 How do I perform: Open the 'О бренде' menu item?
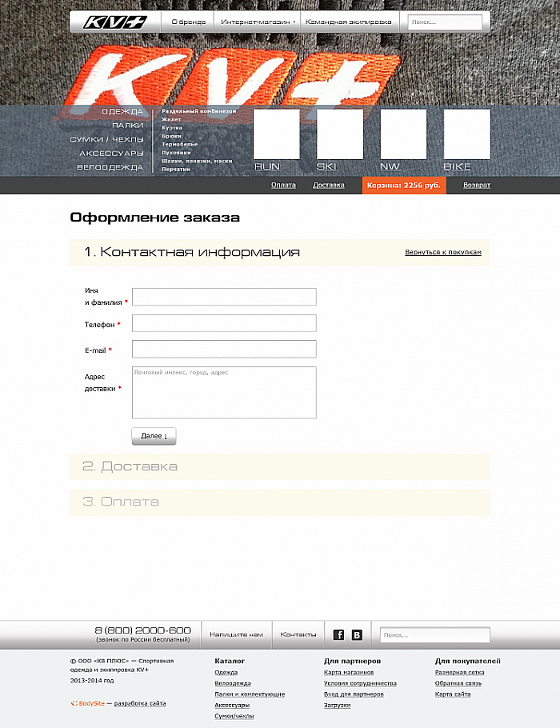click(x=188, y=22)
